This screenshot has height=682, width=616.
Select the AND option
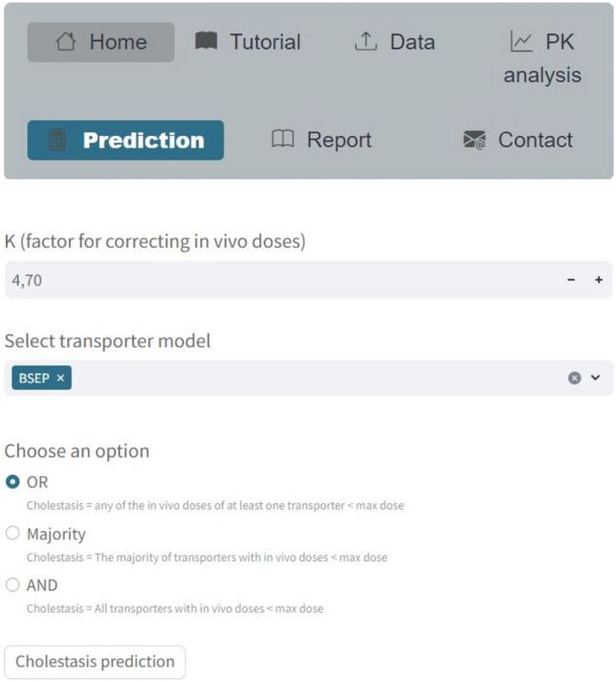coord(13,585)
